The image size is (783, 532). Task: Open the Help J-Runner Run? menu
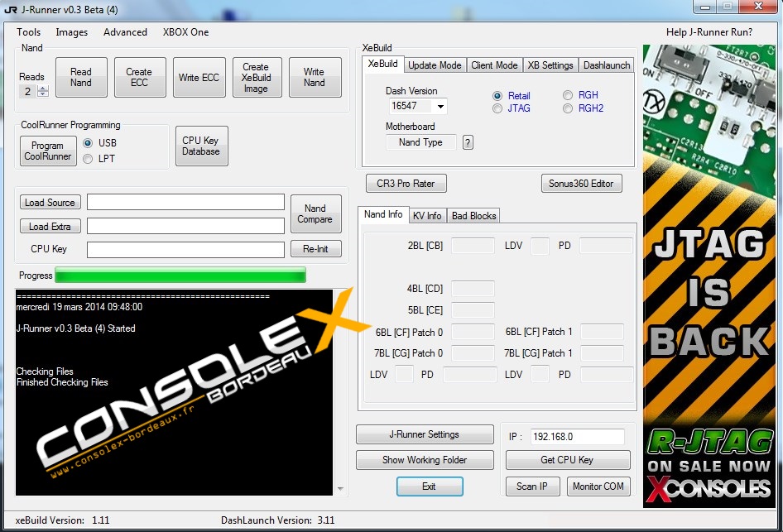tap(709, 32)
